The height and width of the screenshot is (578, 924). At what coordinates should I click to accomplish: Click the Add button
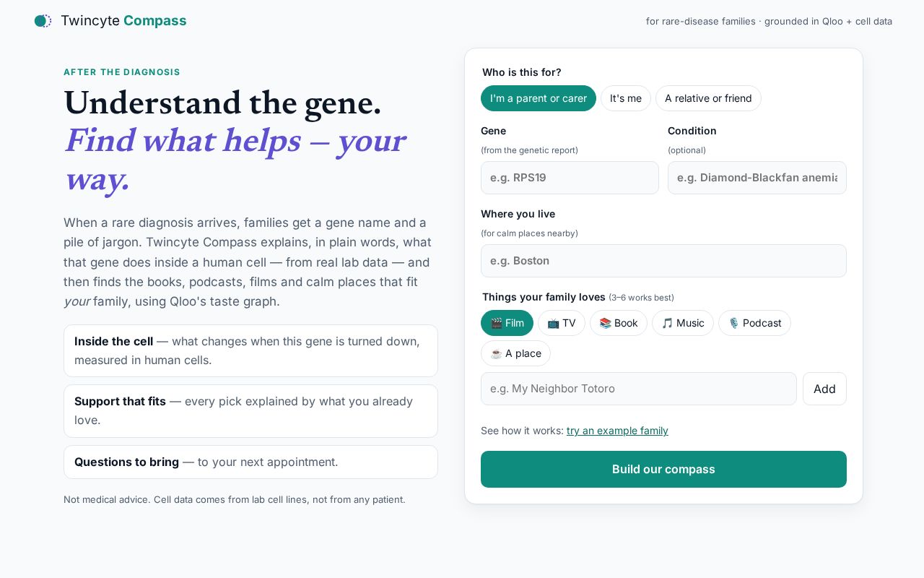824,389
